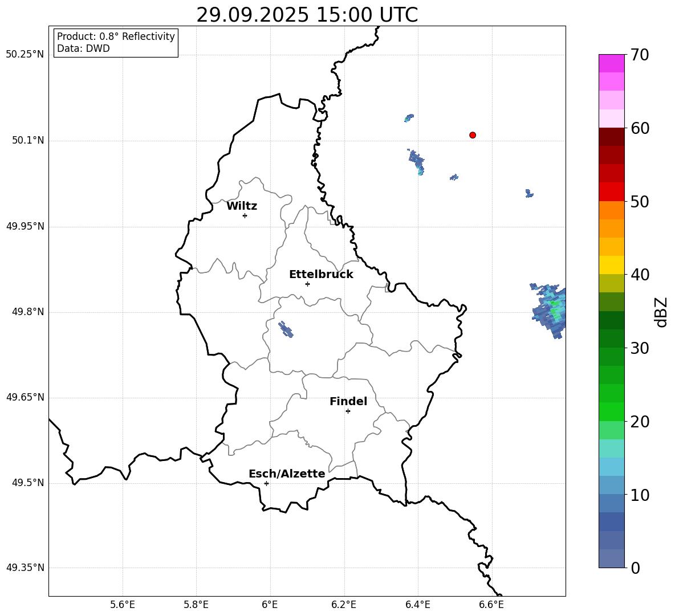Click the 50.1°N latitude label
The image size is (675, 616).
point(28,140)
